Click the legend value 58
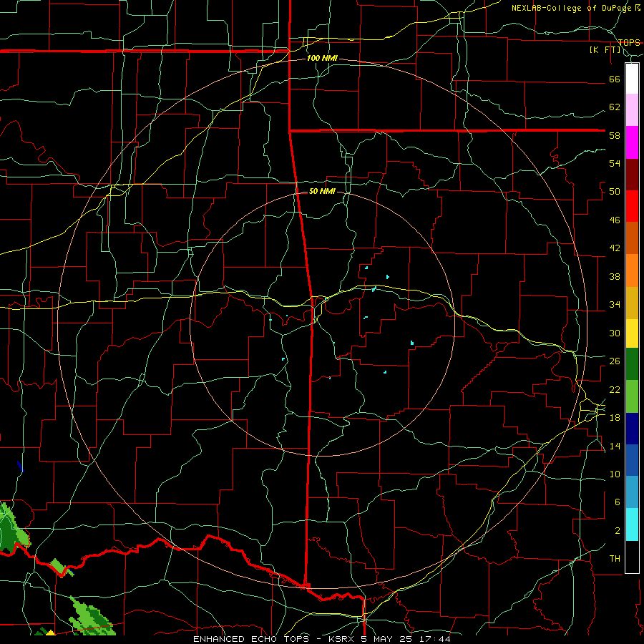The image size is (644, 644). click(615, 135)
